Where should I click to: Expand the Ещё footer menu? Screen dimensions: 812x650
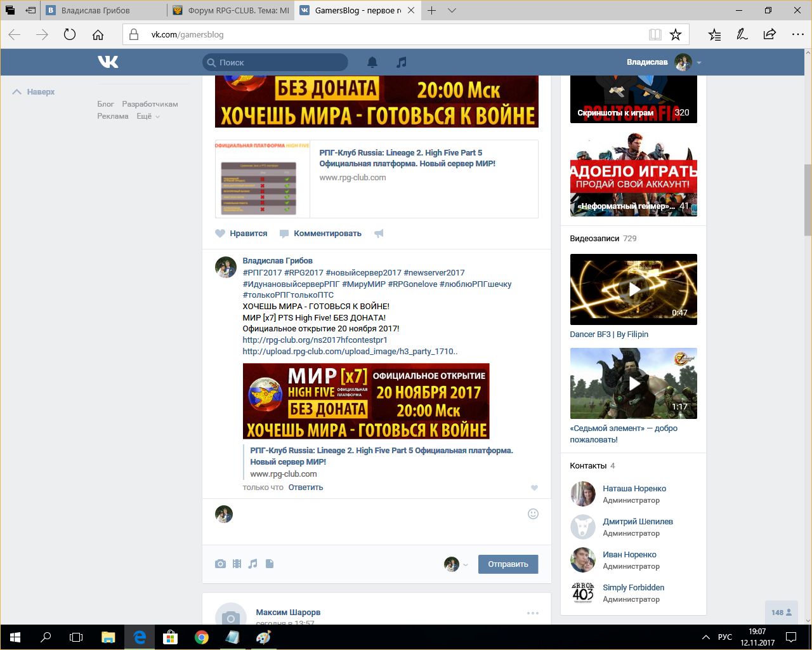[x=148, y=116]
